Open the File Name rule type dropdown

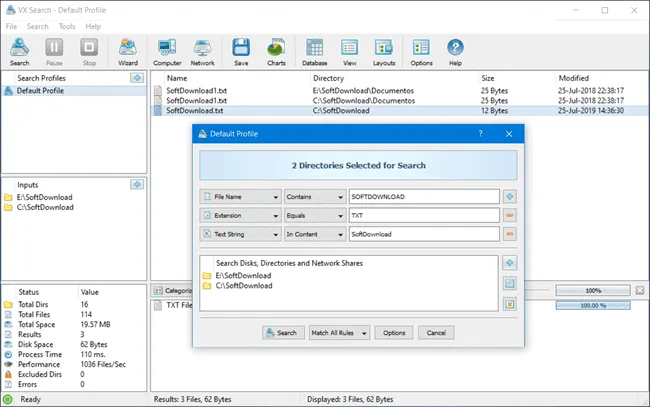[240, 196]
